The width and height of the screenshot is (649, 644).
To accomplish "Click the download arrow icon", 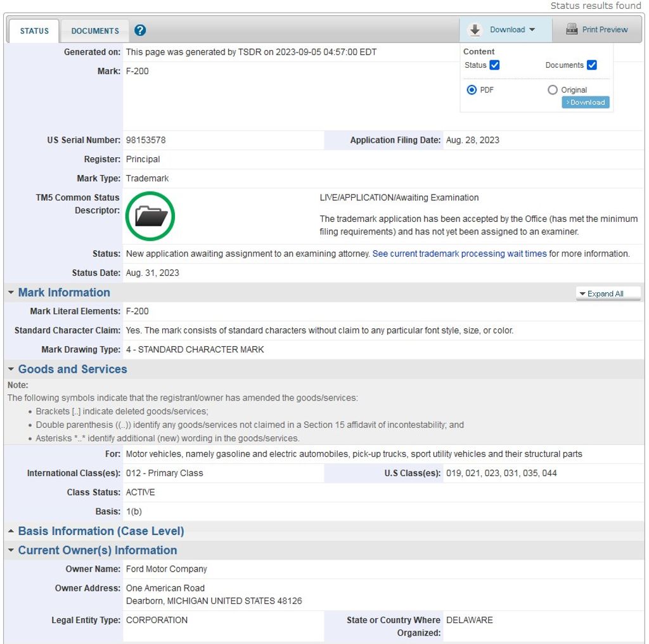I will (x=474, y=30).
